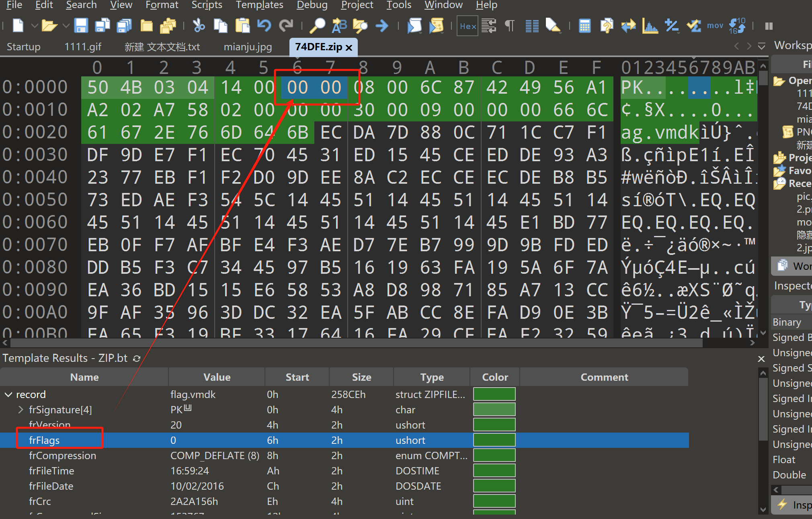Click the Find magnifier icon
This screenshot has width=812, height=519.
coord(318,26)
